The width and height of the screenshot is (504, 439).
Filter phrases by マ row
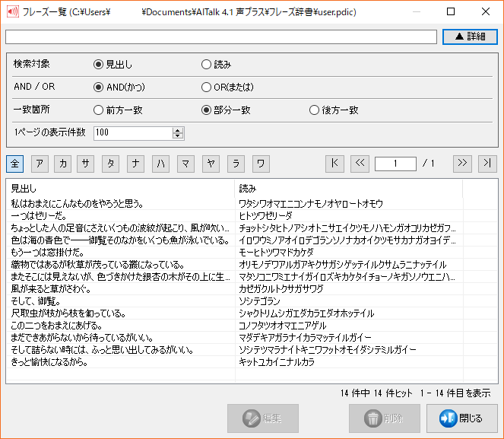185,164
